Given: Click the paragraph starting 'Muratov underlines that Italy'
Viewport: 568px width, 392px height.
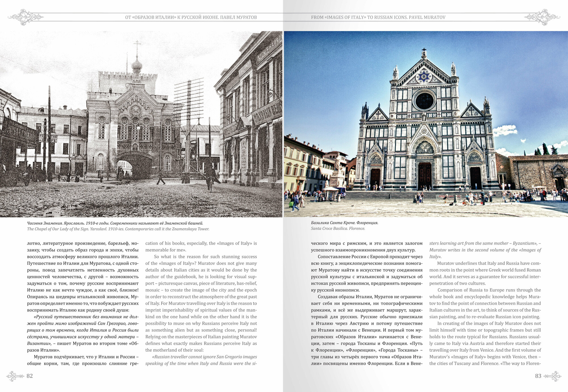Looking at the screenshot, I should [485, 273].
